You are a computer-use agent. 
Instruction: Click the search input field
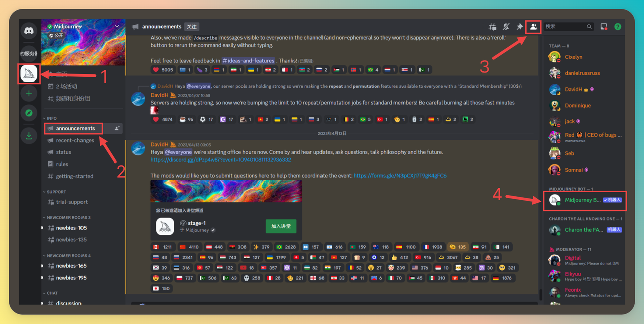(565, 27)
